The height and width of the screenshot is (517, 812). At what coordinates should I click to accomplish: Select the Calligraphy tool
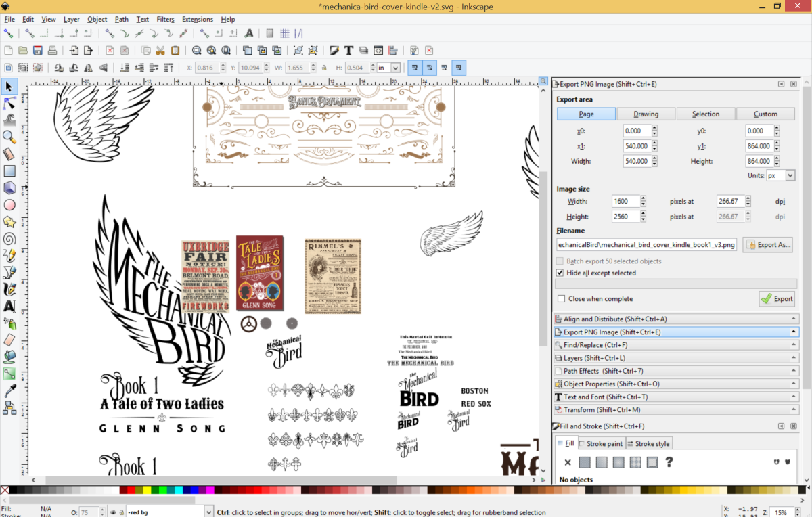click(x=9, y=290)
